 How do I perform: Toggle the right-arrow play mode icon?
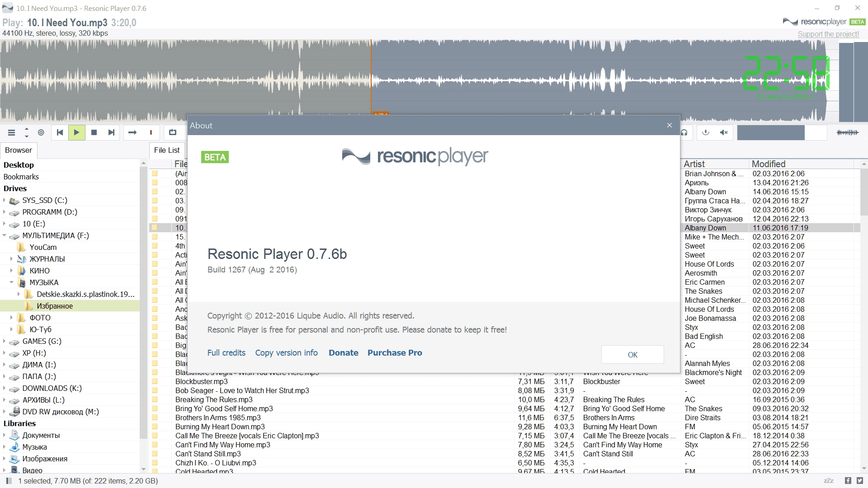(132, 132)
